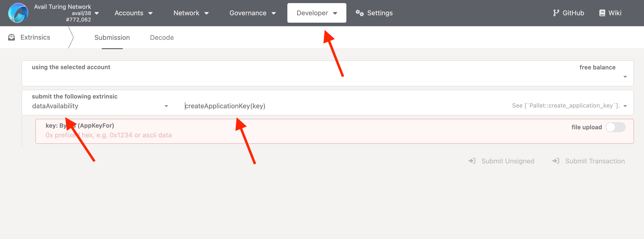Expand the selected account dropdown
The width and height of the screenshot is (644, 239).
[625, 77]
